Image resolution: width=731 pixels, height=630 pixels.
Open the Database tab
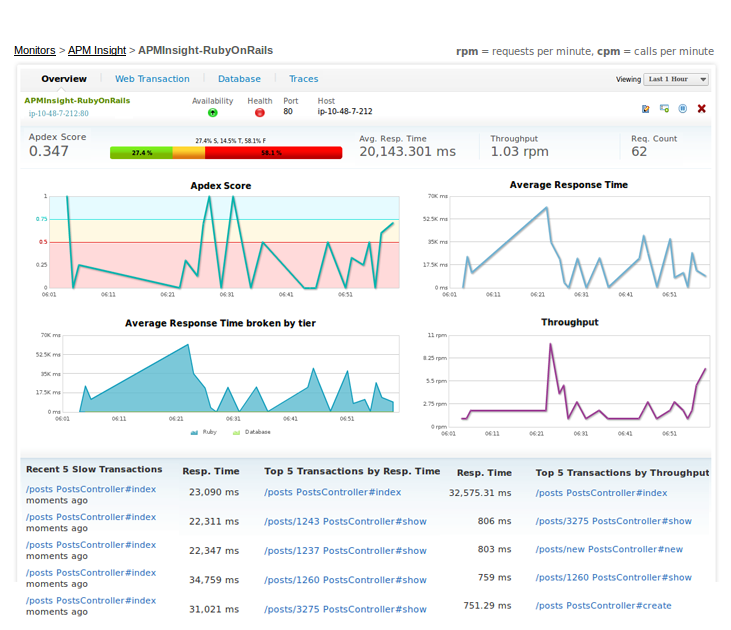tap(239, 79)
